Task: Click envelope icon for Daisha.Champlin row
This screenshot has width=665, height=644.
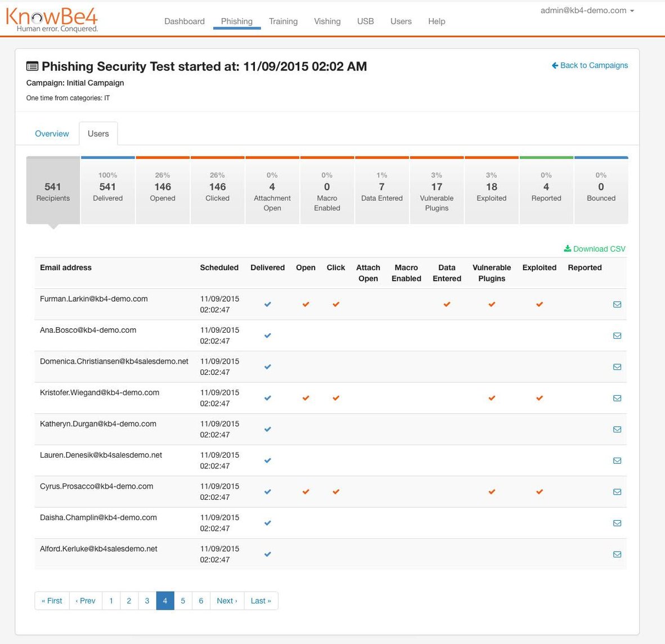Action: [617, 524]
